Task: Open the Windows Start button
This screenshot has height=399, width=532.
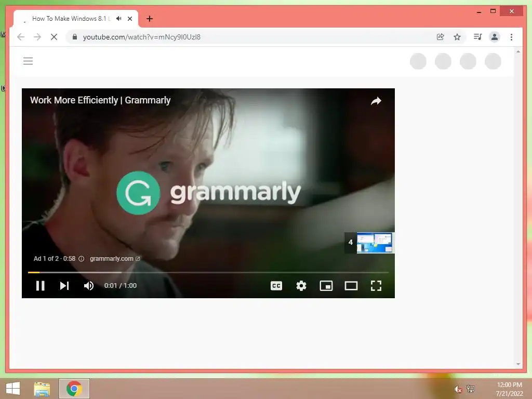Action: click(x=13, y=389)
